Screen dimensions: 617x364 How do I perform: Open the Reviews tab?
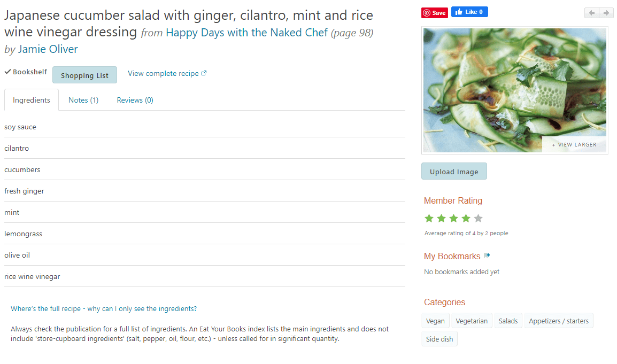135,100
